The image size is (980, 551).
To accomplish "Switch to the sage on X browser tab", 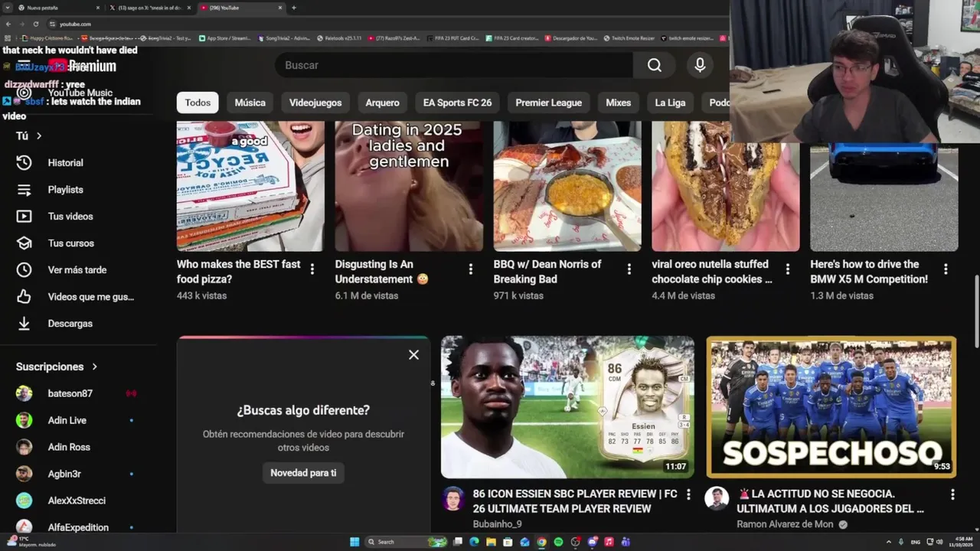I will [149, 8].
